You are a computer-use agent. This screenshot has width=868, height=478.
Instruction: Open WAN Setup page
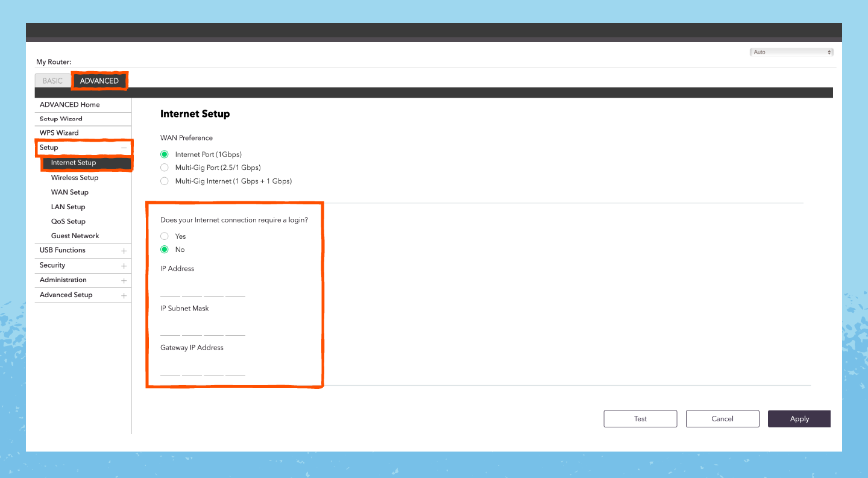tap(70, 192)
